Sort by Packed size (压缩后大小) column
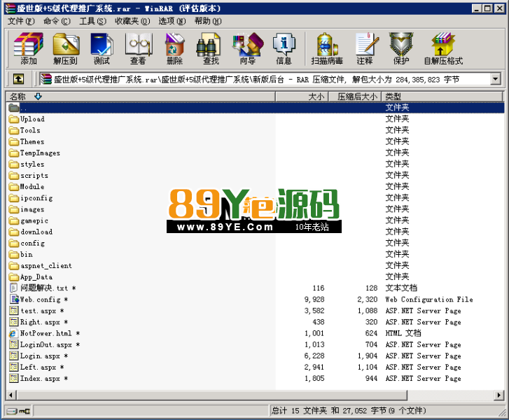509x420 pixels. (356, 97)
